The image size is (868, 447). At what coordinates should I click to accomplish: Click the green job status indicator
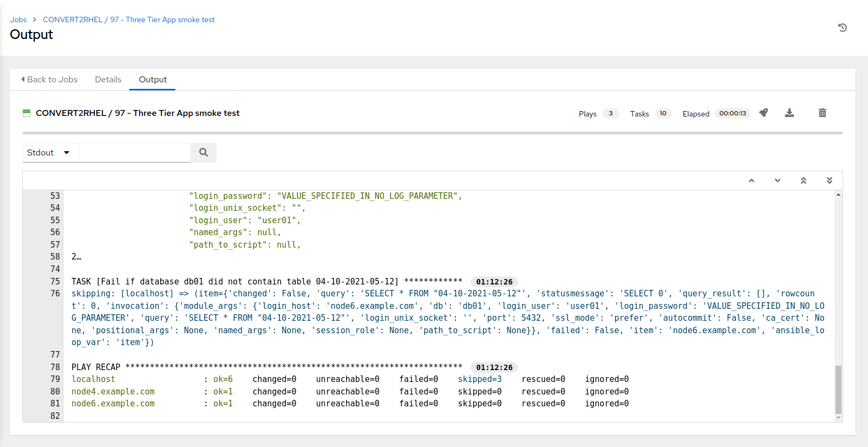point(27,113)
